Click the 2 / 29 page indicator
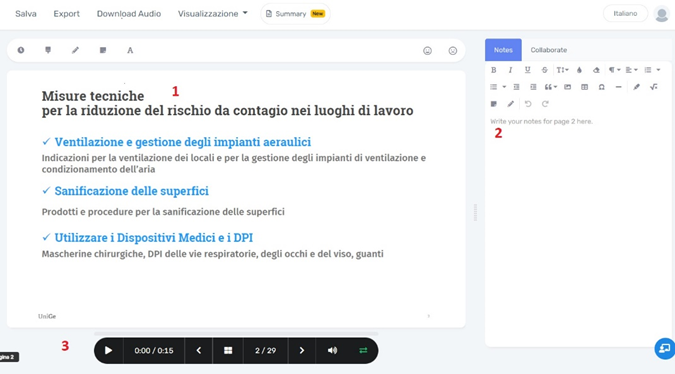Viewport: 675px width, 374px height. [265, 350]
